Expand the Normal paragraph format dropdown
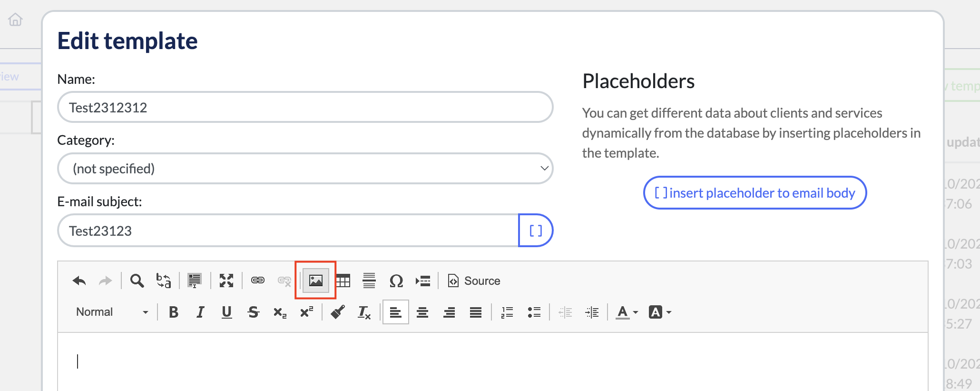980x391 pixels. pos(112,312)
